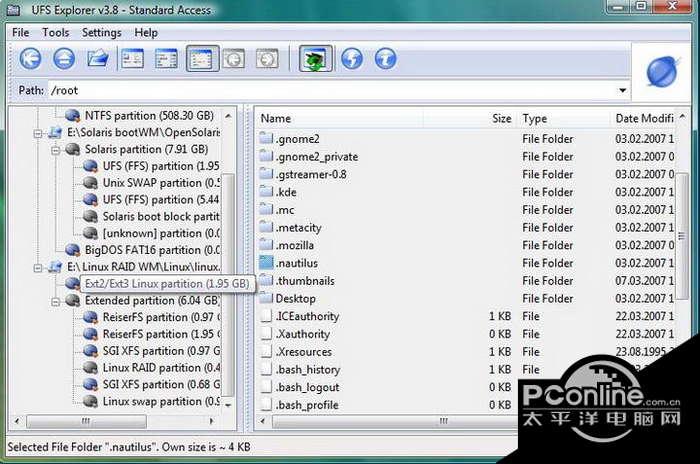Select the SGI XFS partition (0.97 G) item

click(x=161, y=351)
